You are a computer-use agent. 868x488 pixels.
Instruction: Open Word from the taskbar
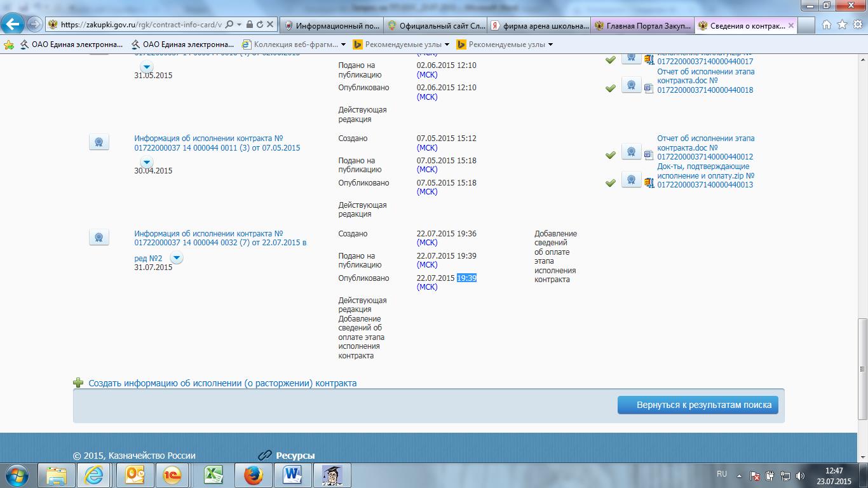[292, 475]
